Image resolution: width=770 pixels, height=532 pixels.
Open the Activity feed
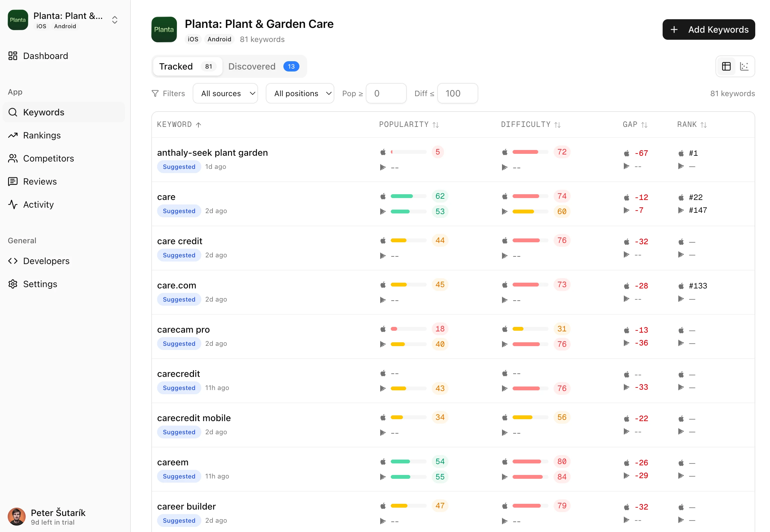(x=38, y=204)
